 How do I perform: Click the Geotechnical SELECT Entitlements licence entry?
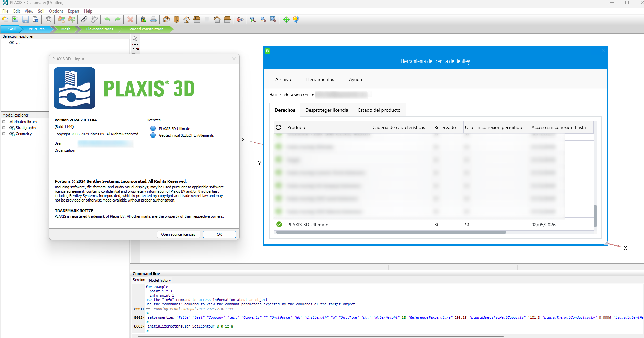(x=186, y=135)
